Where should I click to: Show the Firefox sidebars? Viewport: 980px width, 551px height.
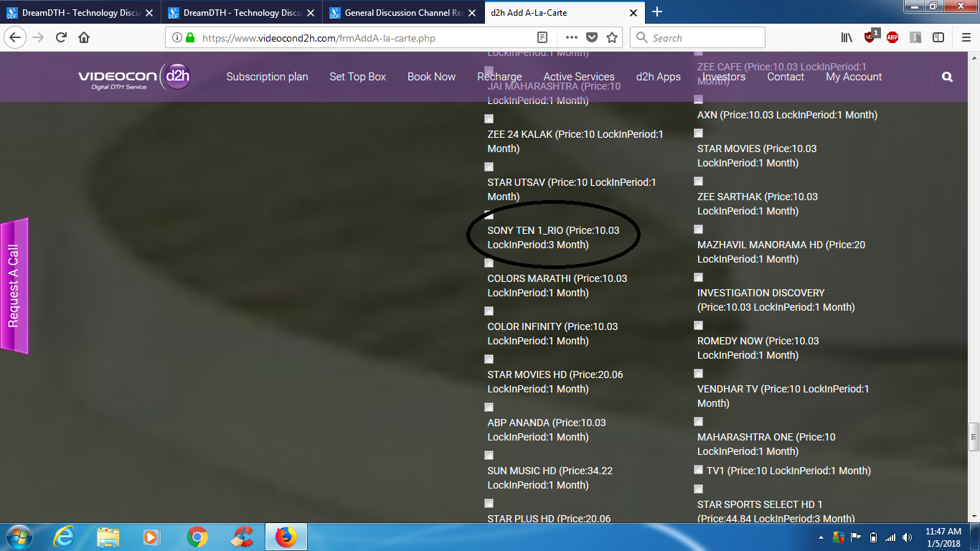click(938, 37)
